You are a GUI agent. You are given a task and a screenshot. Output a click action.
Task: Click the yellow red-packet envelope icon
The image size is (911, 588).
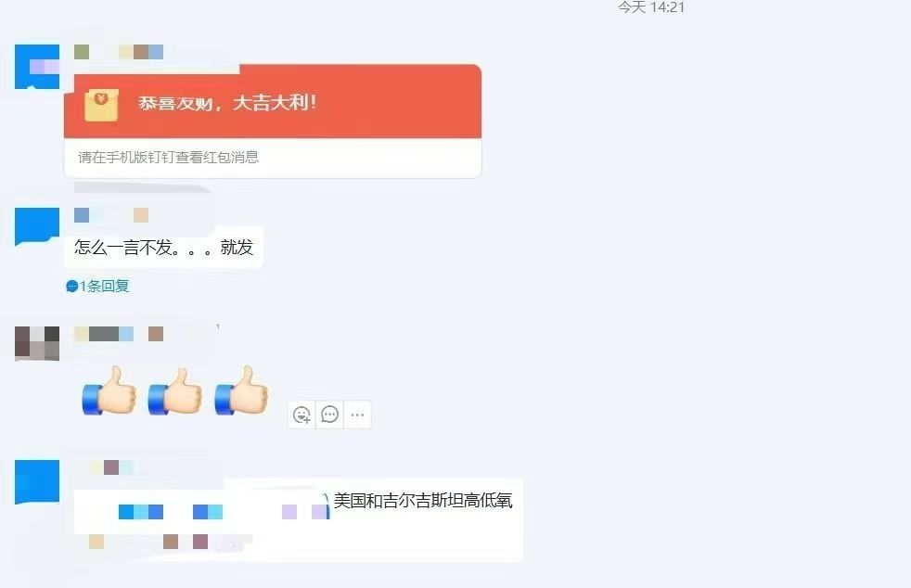point(101,105)
